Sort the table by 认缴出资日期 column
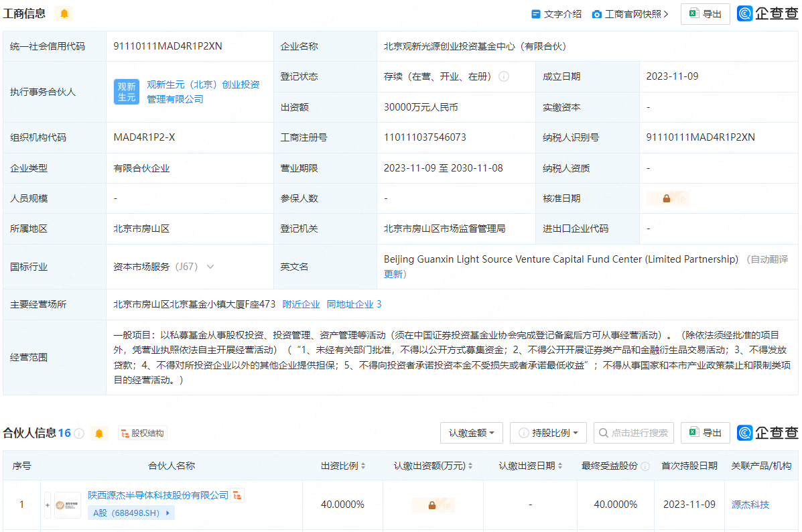 [530, 466]
